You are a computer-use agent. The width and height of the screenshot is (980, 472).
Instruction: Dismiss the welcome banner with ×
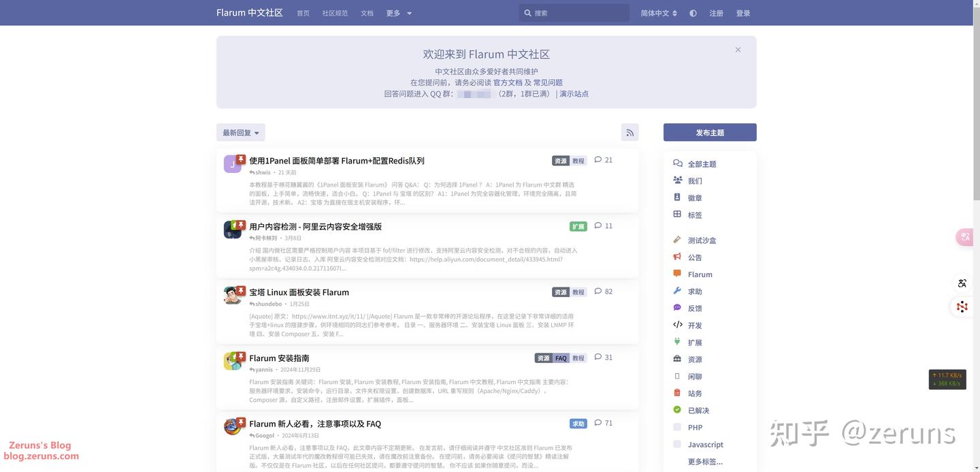(738, 50)
